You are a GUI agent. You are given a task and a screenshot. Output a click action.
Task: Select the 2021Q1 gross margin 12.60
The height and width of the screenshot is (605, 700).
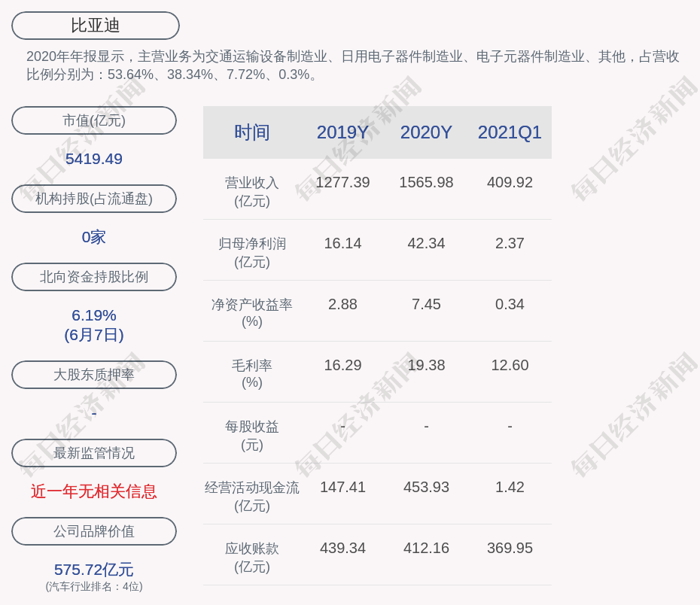point(510,366)
